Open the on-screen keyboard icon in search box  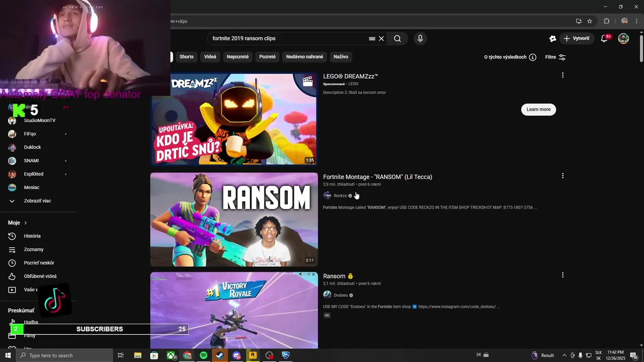(x=372, y=39)
